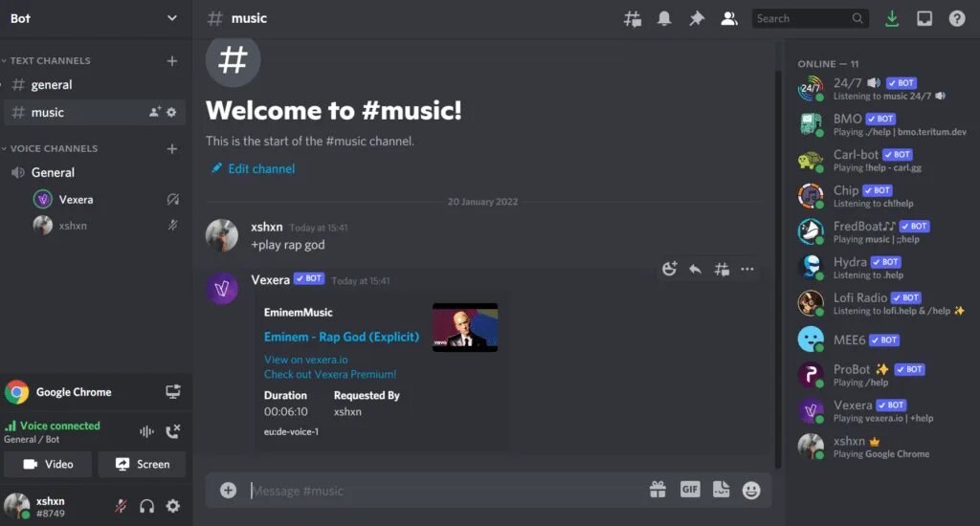Open the emoji picker

point(751,491)
